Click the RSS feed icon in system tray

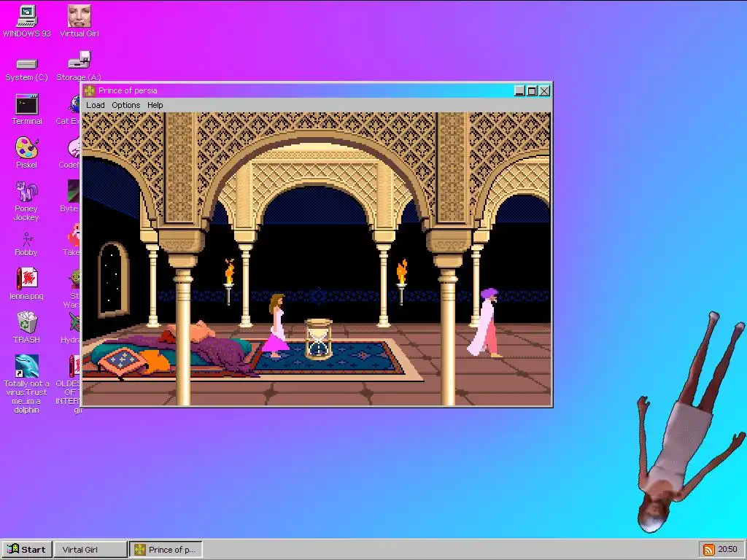[708, 550]
